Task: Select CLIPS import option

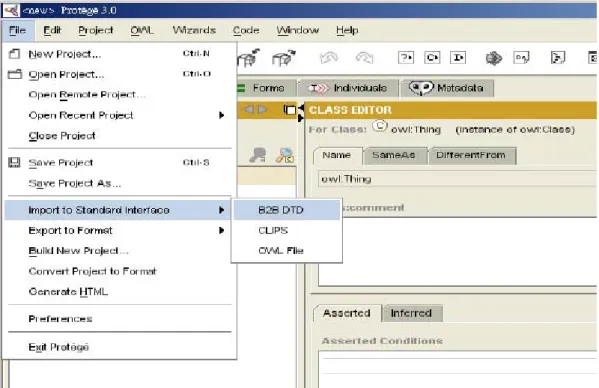Action: 287,230
